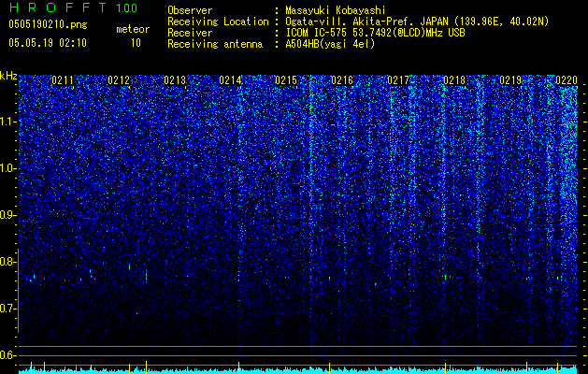The width and height of the screenshot is (588, 374).
Task: Click the 1.1 kHz frequency label
Action: coord(7,122)
